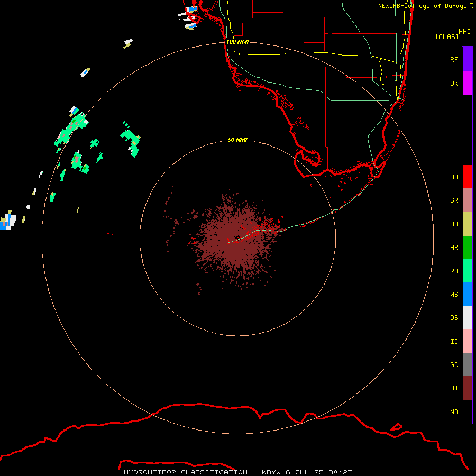This screenshot has height=476, width=476.
Task: Click the 6 JUL 25 08:27 timestamp
Action: (x=319, y=472)
